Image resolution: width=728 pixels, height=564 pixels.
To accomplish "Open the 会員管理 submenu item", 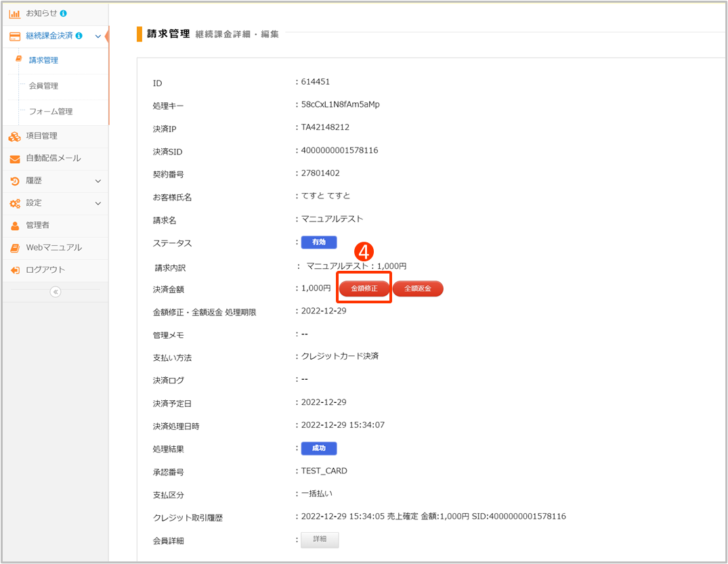I will point(43,86).
